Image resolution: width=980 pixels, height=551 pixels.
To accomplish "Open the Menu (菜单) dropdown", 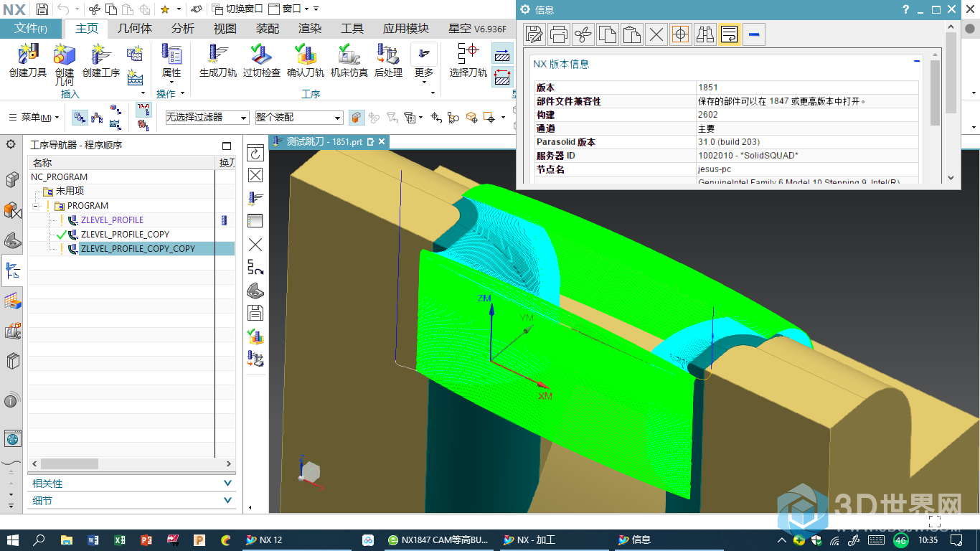I will click(33, 117).
